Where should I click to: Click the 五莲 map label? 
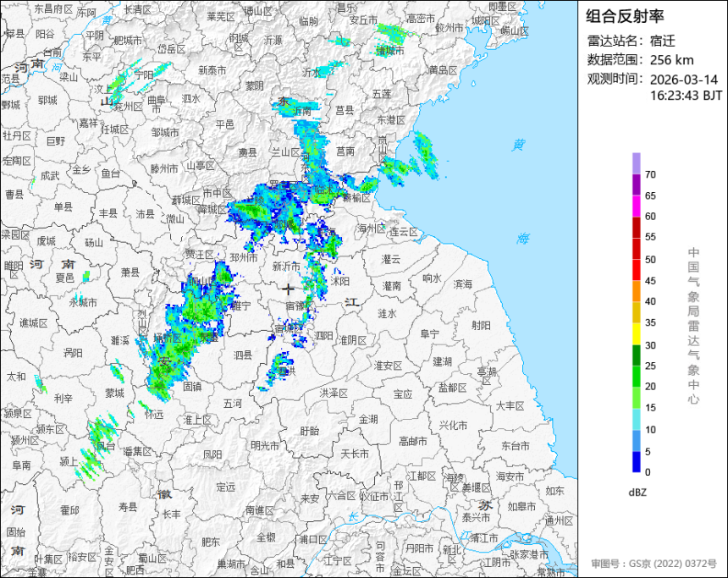point(382,94)
